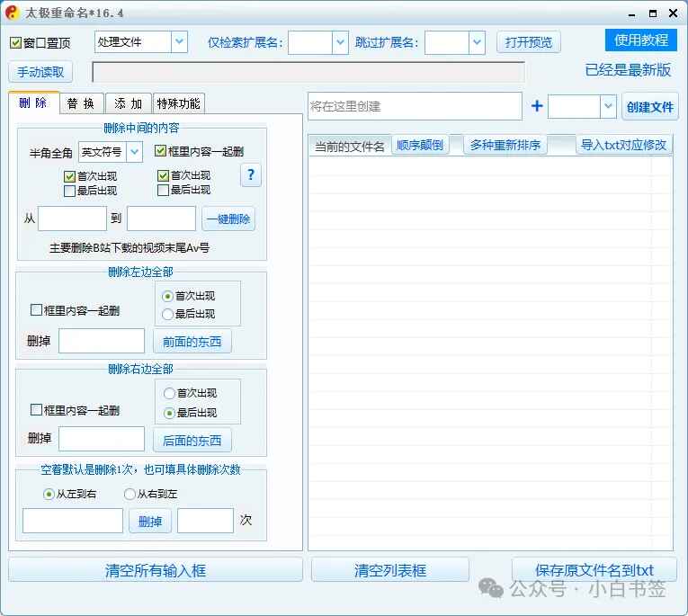The image size is (688, 616).
Task: Click the 一键删除 button
Action: click(228, 219)
